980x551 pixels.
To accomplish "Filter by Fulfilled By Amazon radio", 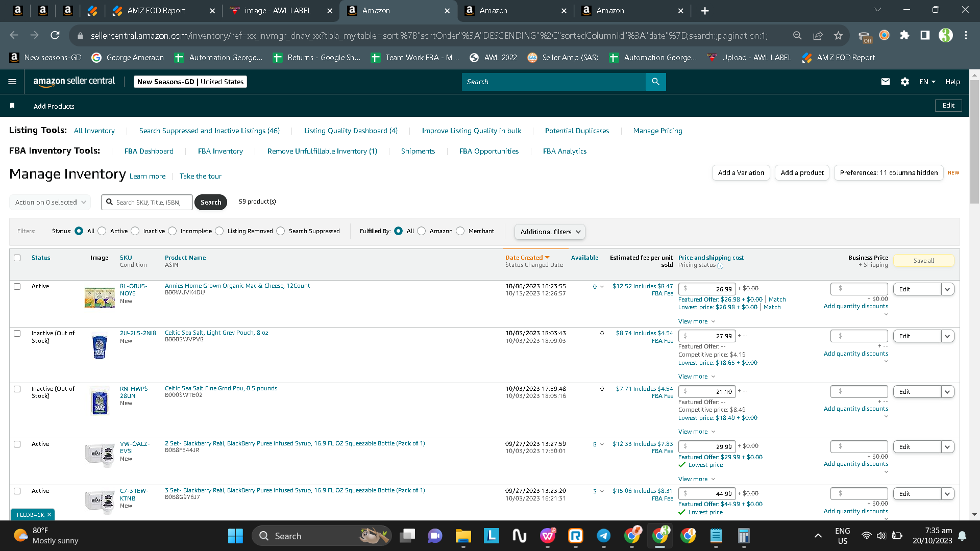I will point(422,231).
